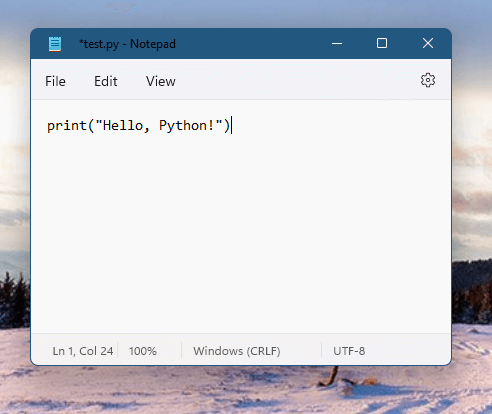Screen dimensions: 492x414
Task: Open the Notepad settings gear
Action: 428,80
